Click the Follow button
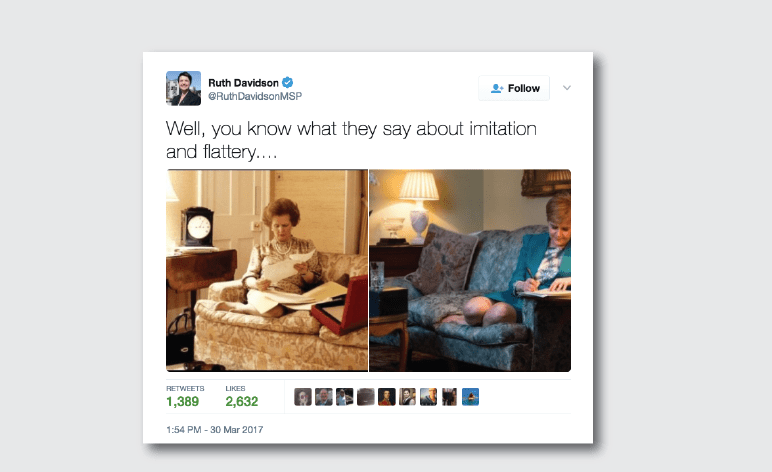 pyautogui.click(x=514, y=88)
